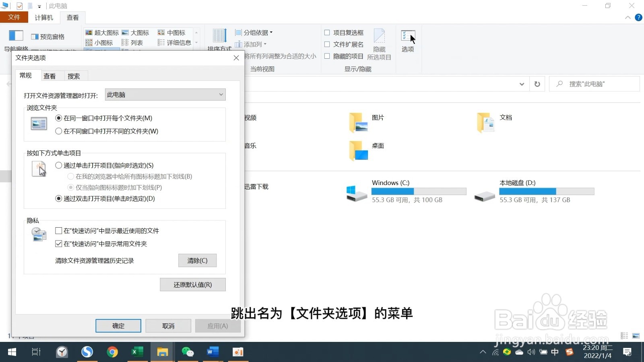Switch to 计算机 ribbon tab
This screenshot has height=362, width=644.
click(x=44, y=17)
